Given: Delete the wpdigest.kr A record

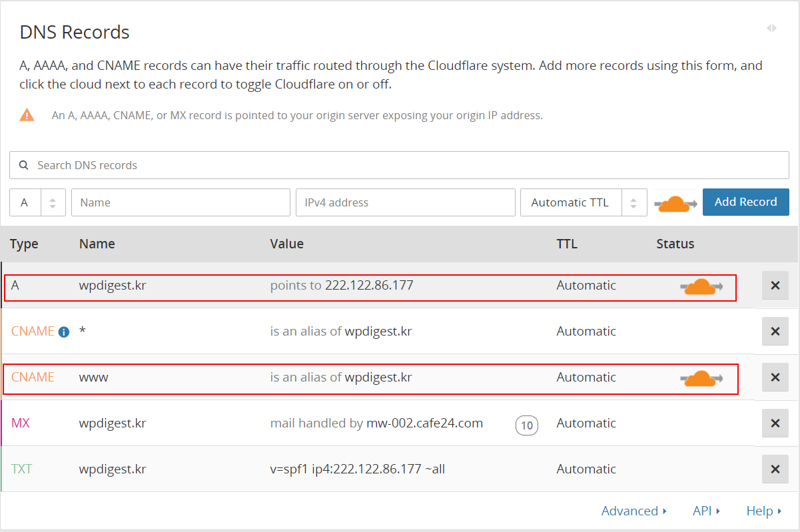Looking at the screenshot, I should coord(775,286).
